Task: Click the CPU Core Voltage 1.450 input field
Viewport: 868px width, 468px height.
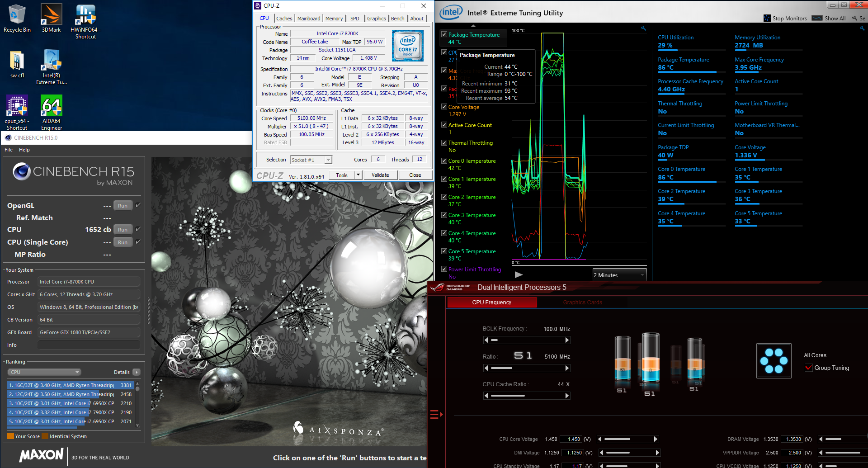Action: [571, 439]
